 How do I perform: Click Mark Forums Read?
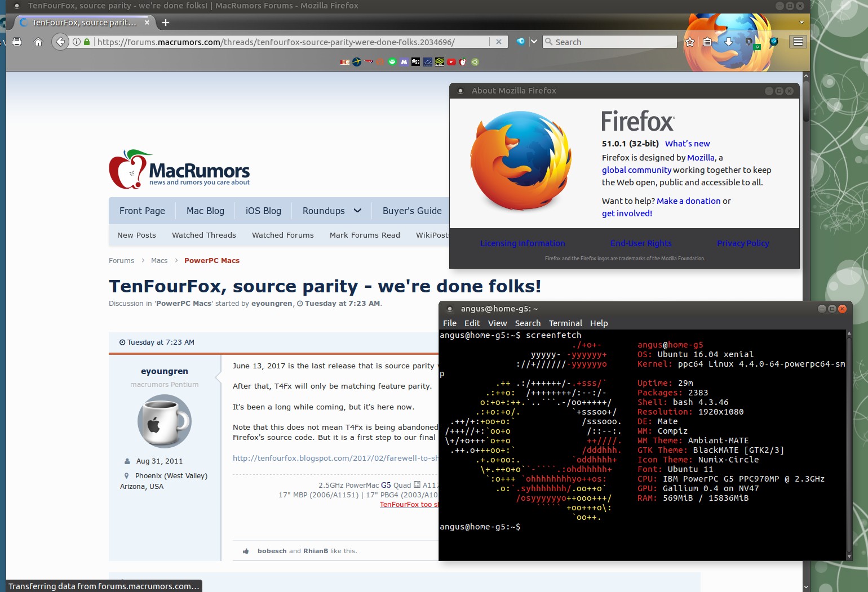click(365, 235)
